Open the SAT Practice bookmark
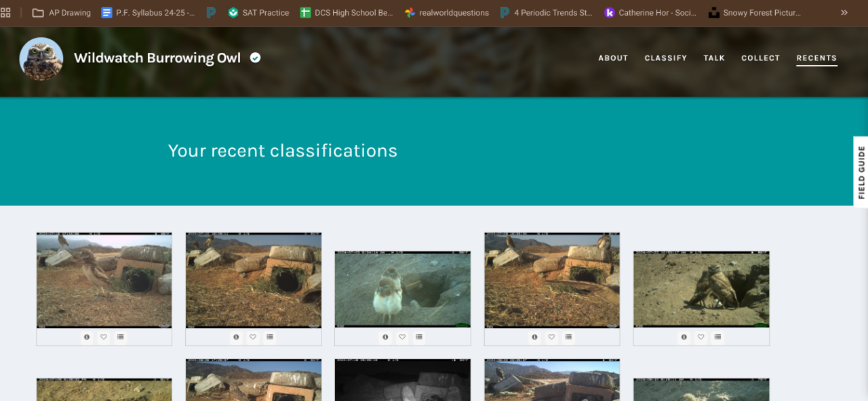The image size is (868, 401). click(x=258, y=12)
